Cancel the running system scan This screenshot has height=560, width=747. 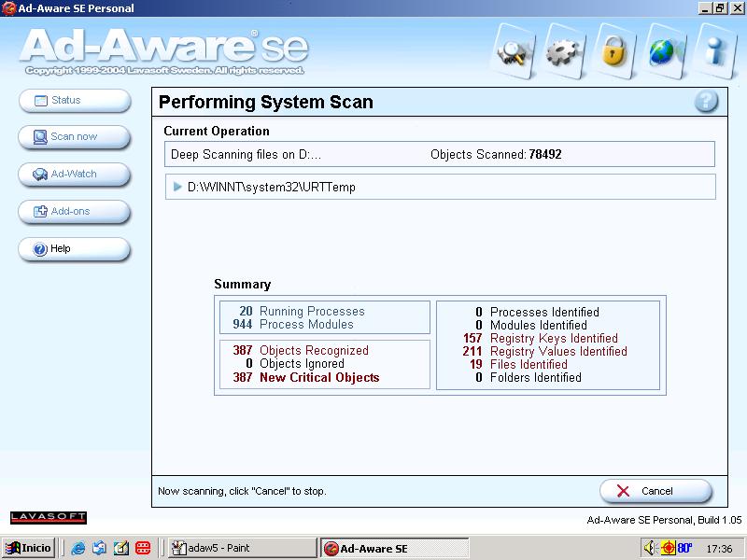pos(656,491)
